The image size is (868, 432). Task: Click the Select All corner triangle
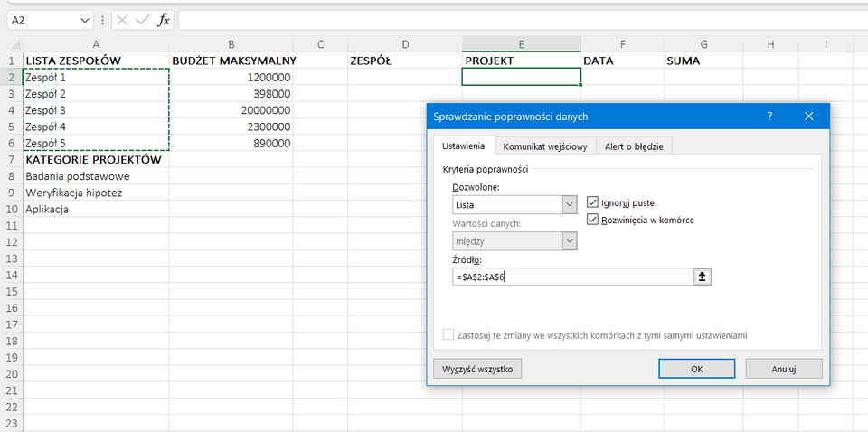point(12,44)
